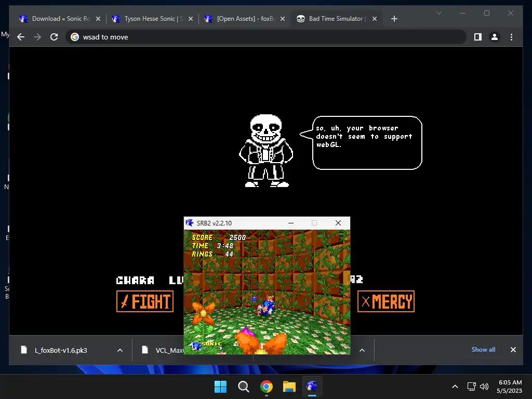Switch to the Open Assets foxBot tab
The height and width of the screenshot is (399, 532).
point(244,19)
